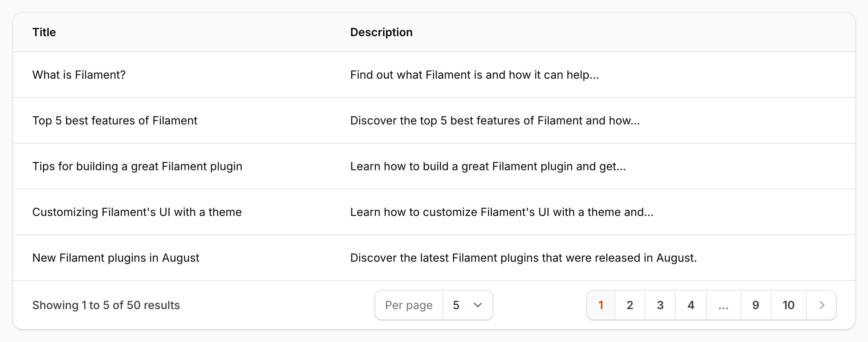Jump to page 9

pos(756,305)
